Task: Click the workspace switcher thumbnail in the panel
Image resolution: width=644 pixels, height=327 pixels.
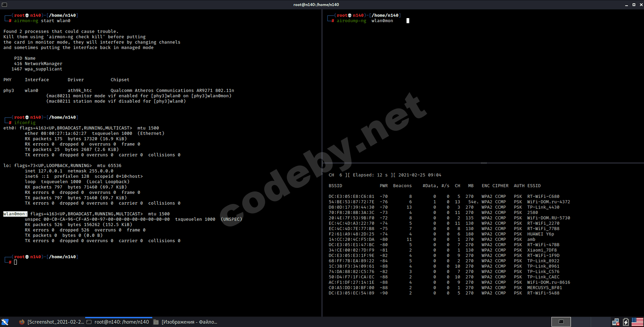Action: tap(561, 322)
